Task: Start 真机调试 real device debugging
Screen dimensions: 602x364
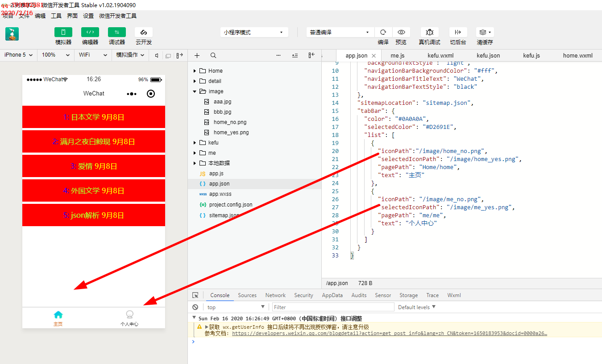Action: click(429, 32)
